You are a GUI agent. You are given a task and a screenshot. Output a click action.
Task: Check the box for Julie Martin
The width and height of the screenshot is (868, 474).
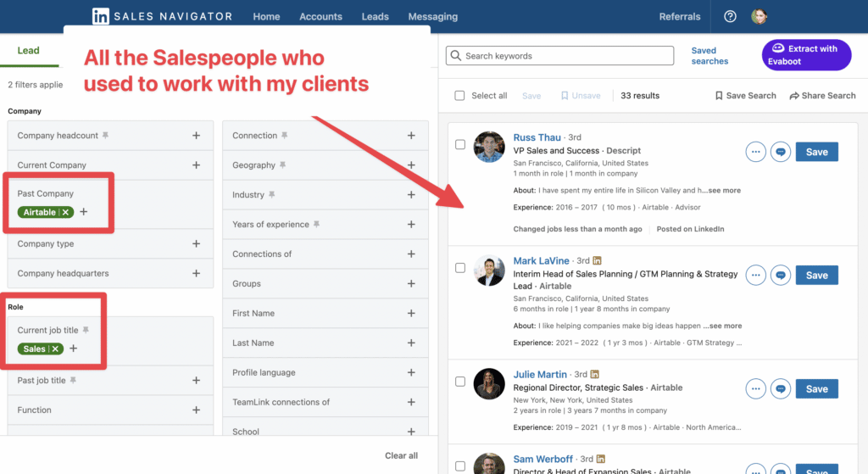tap(460, 382)
